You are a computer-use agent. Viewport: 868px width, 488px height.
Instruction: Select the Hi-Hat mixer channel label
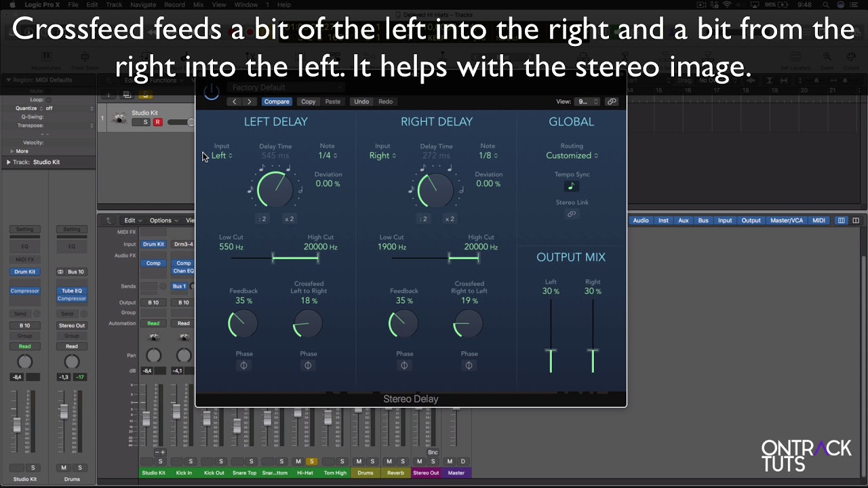tap(305, 473)
